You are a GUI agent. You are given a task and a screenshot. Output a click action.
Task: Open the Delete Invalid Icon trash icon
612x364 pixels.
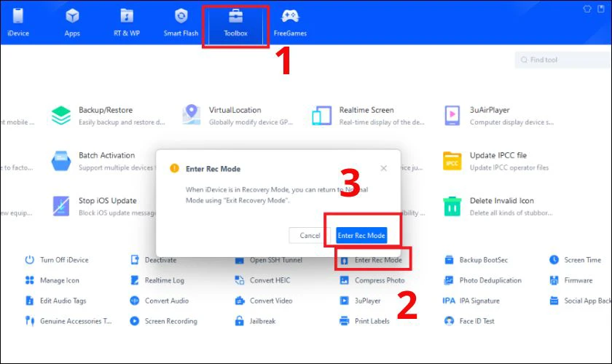pyautogui.click(x=452, y=206)
